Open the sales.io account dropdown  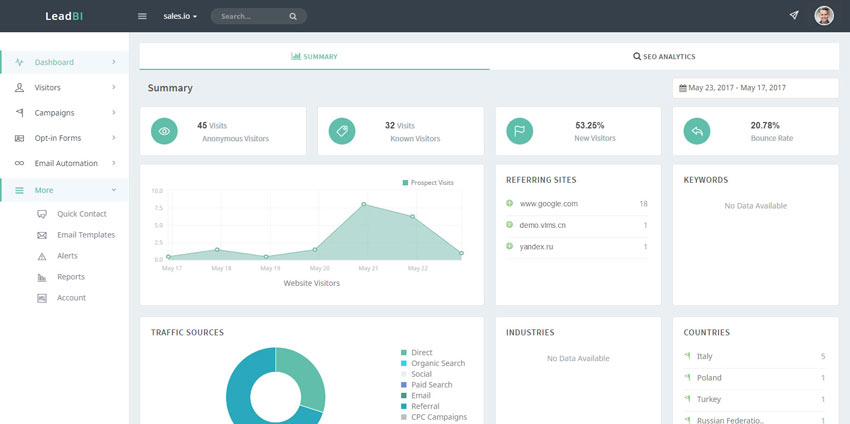coord(180,17)
